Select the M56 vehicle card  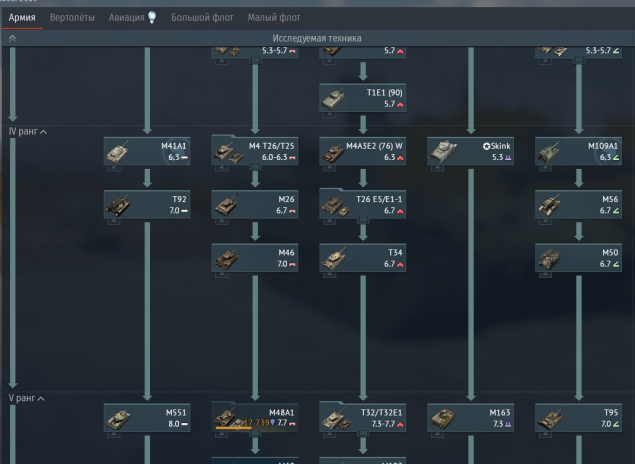coord(578,204)
